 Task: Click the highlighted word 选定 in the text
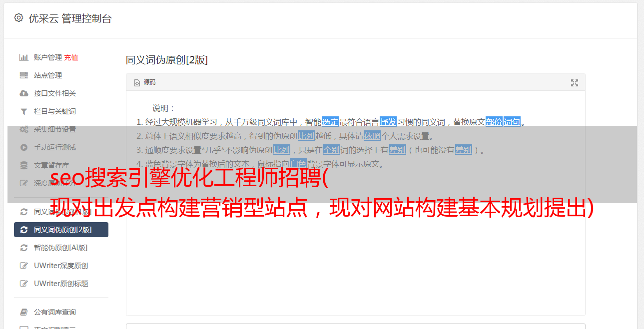330,122
